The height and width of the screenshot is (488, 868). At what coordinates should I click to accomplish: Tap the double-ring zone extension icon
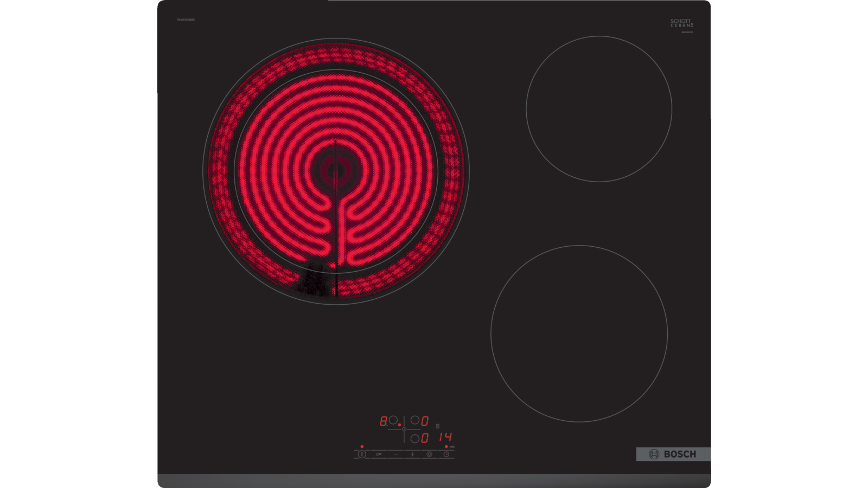coord(429,454)
